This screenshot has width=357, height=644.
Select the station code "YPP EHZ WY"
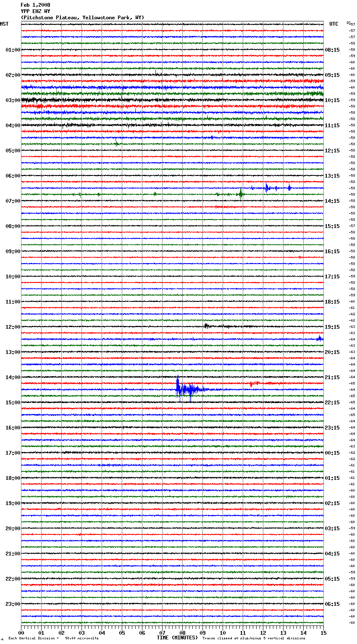click(35, 11)
